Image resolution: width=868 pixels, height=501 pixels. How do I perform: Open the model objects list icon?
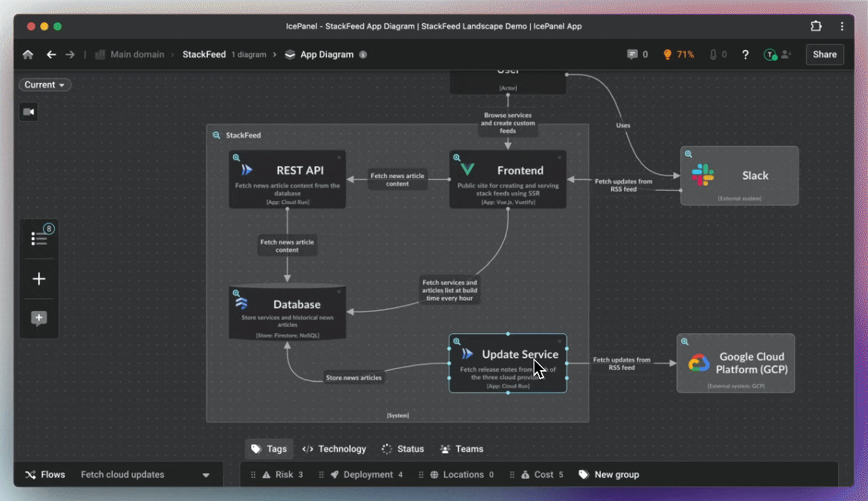point(39,239)
